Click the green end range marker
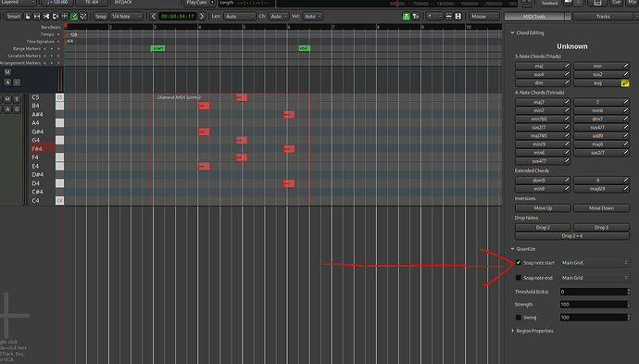The height and width of the screenshot is (364, 639). [x=304, y=48]
